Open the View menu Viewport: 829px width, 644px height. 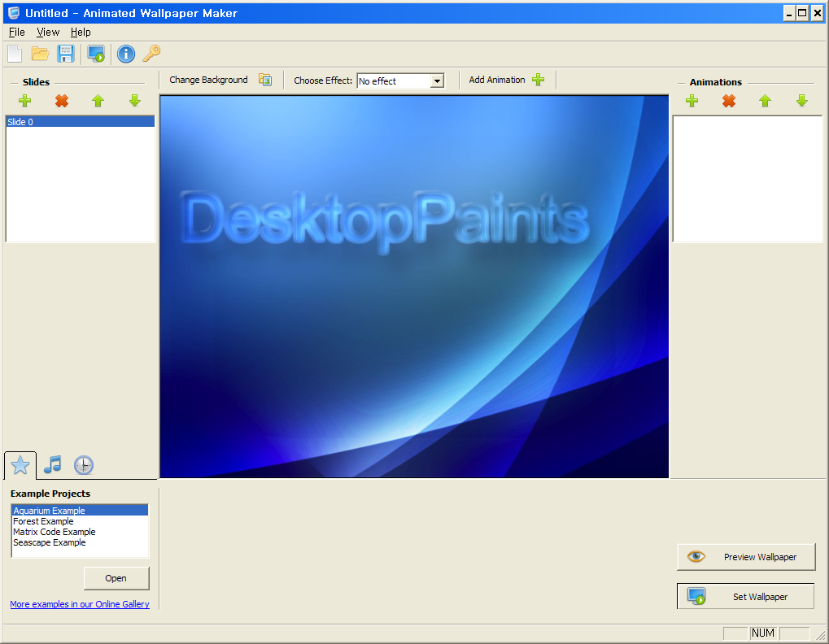[x=48, y=33]
